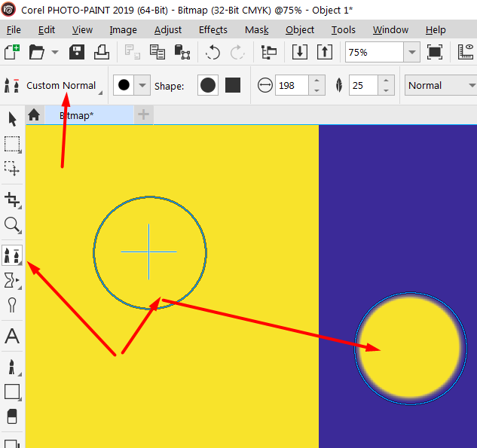The width and height of the screenshot is (477, 448).
Task: Click the Import icon with down arrow
Action: point(300,52)
